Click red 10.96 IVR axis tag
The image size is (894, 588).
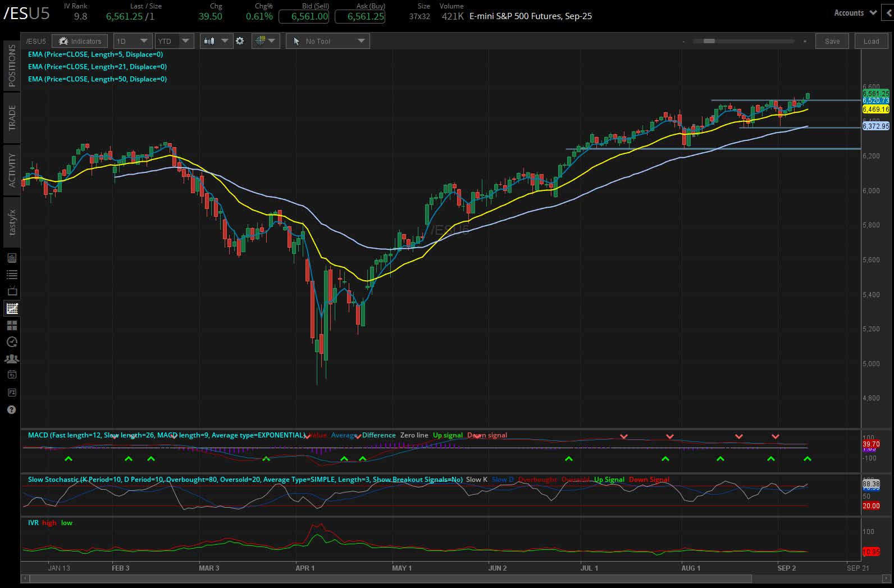(x=871, y=552)
